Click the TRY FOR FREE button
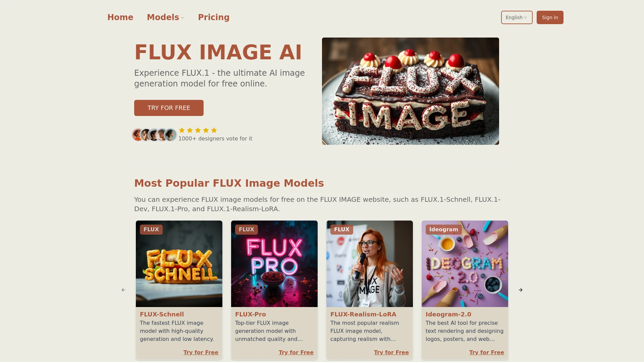Image resolution: width=644 pixels, height=362 pixels. click(x=169, y=108)
